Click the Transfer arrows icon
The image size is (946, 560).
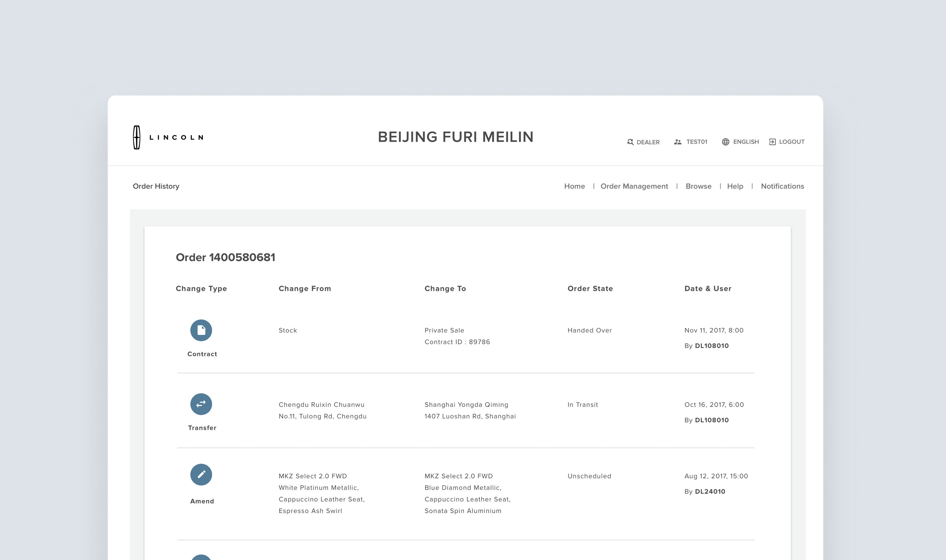coord(201,404)
